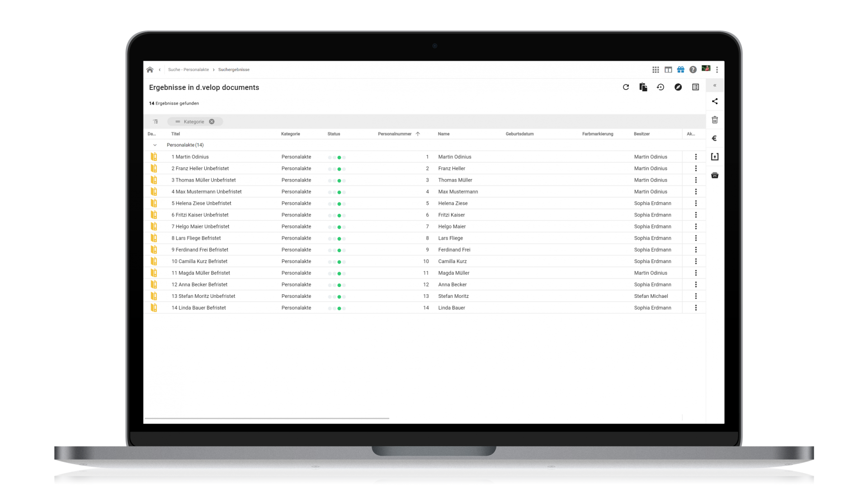The width and height of the screenshot is (868, 499).
Task: Open the archive icon in the sidebar
Action: point(715,175)
